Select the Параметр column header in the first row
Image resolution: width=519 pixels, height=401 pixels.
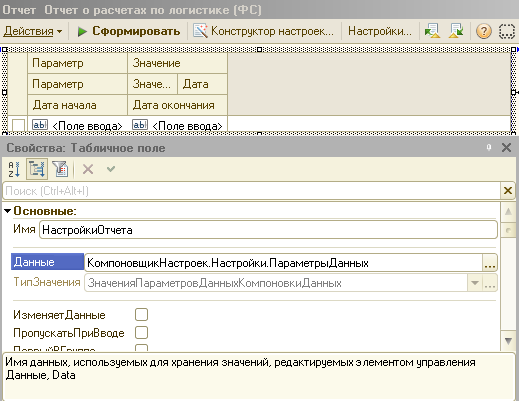(x=77, y=63)
